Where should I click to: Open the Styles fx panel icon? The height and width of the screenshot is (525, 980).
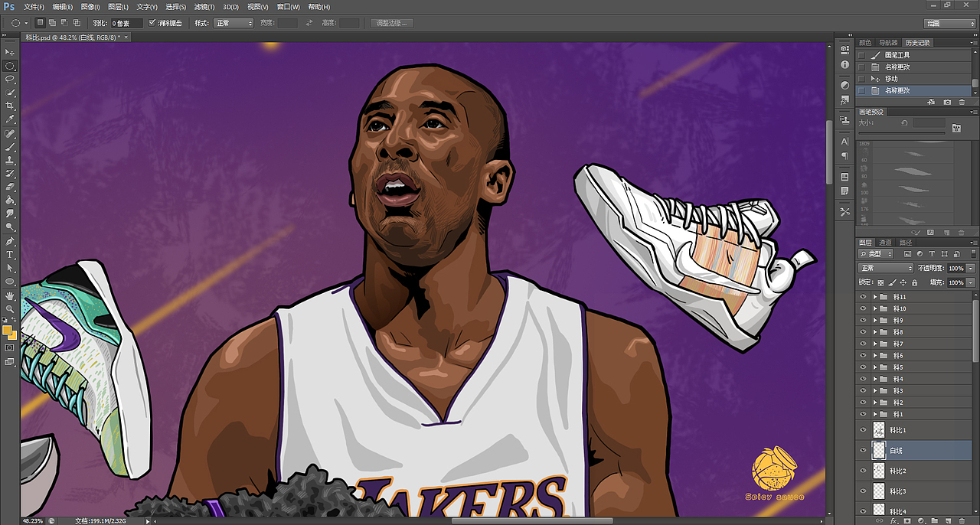point(844,99)
